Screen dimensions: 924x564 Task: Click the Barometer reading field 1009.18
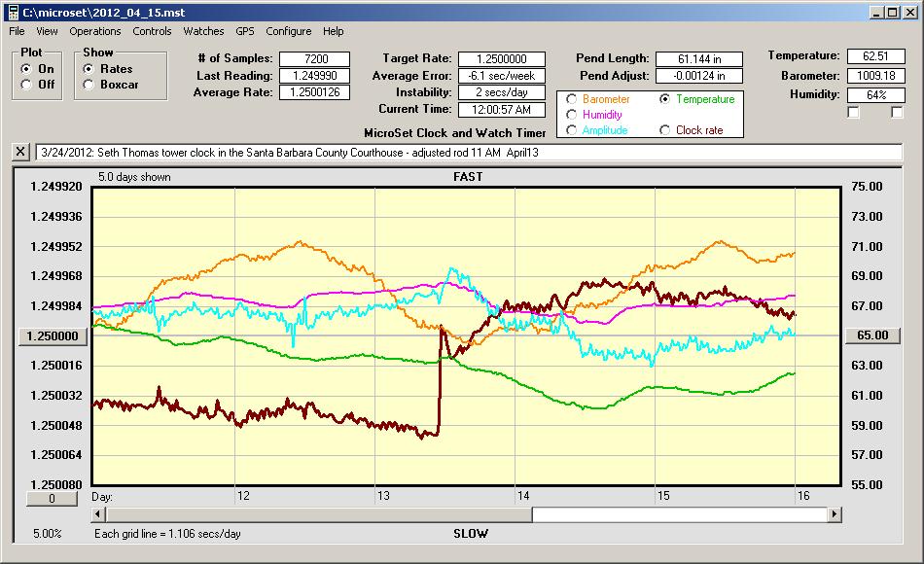[x=875, y=76]
